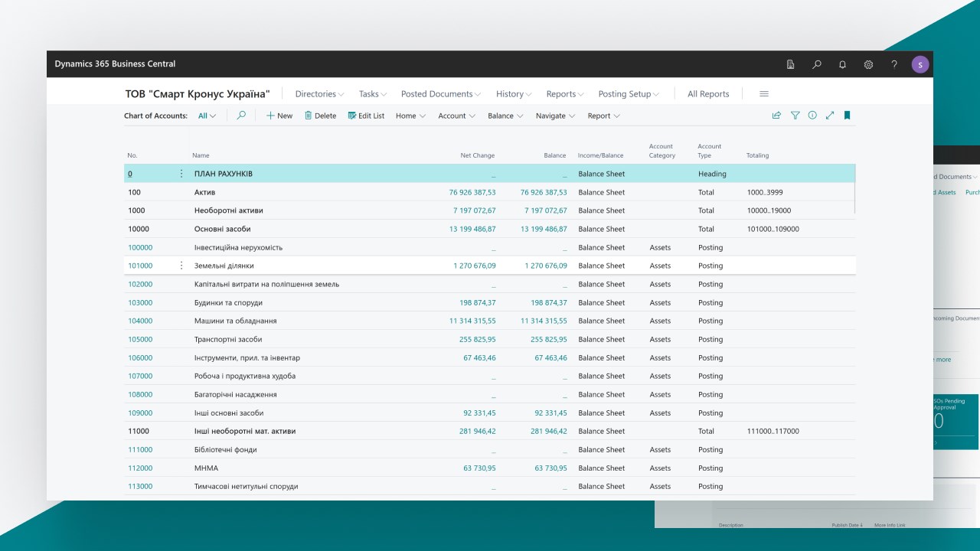Click the "Heading" account type cell

pyautogui.click(x=712, y=174)
